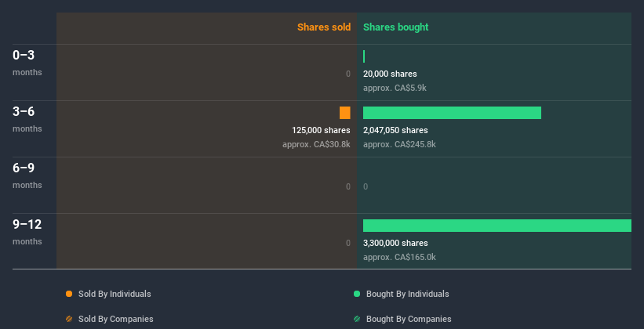Screen dimensions: 644x329
Task: Click the approx. CA$245.8k value
Action: 399,144
